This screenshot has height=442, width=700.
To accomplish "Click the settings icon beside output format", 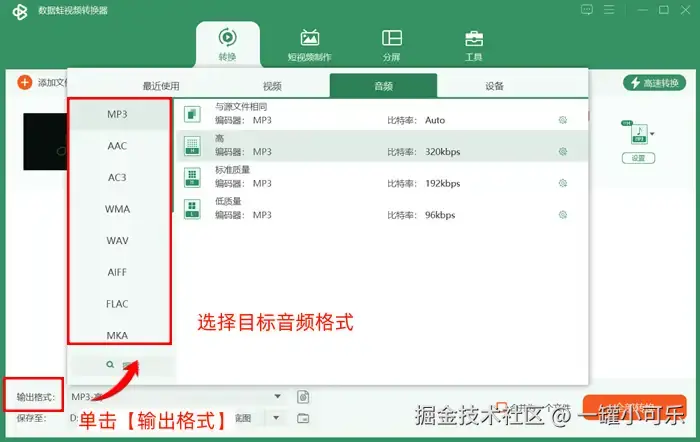I will (303, 396).
